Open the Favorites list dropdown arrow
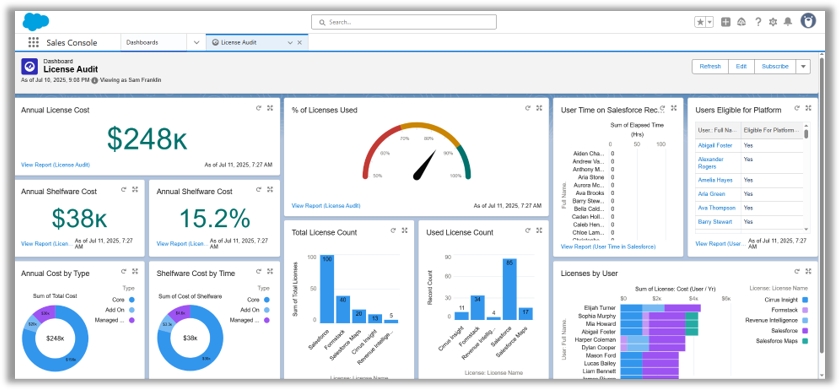The image size is (840, 390). click(710, 22)
